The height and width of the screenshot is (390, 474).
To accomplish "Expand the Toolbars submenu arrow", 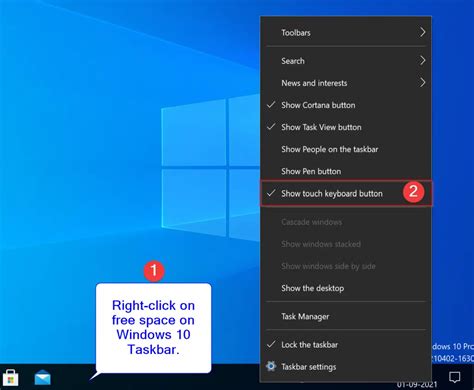I will pos(422,32).
